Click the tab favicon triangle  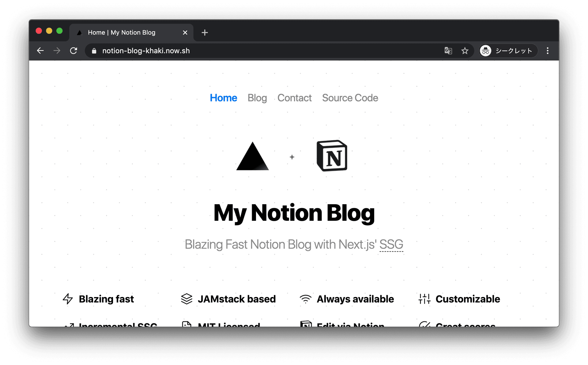click(79, 32)
